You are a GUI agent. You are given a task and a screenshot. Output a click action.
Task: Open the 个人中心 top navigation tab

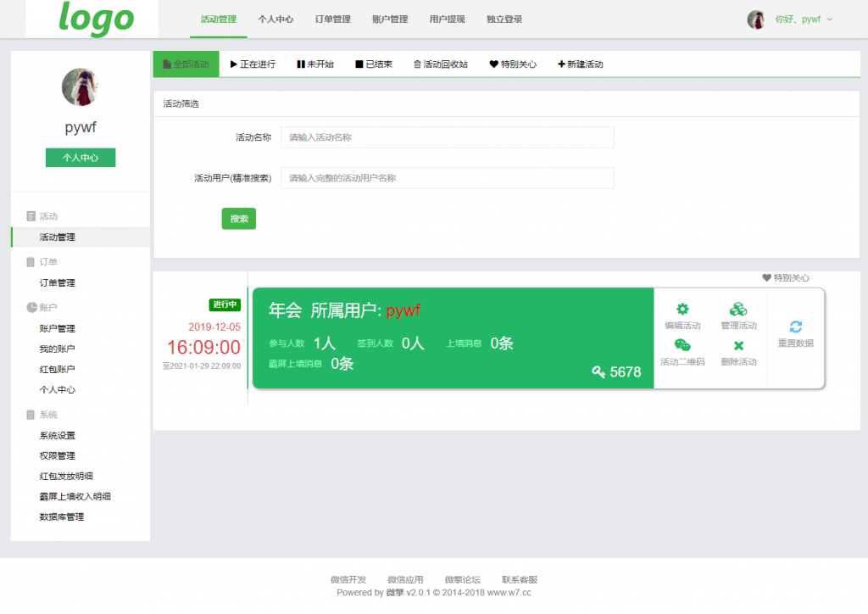click(275, 20)
